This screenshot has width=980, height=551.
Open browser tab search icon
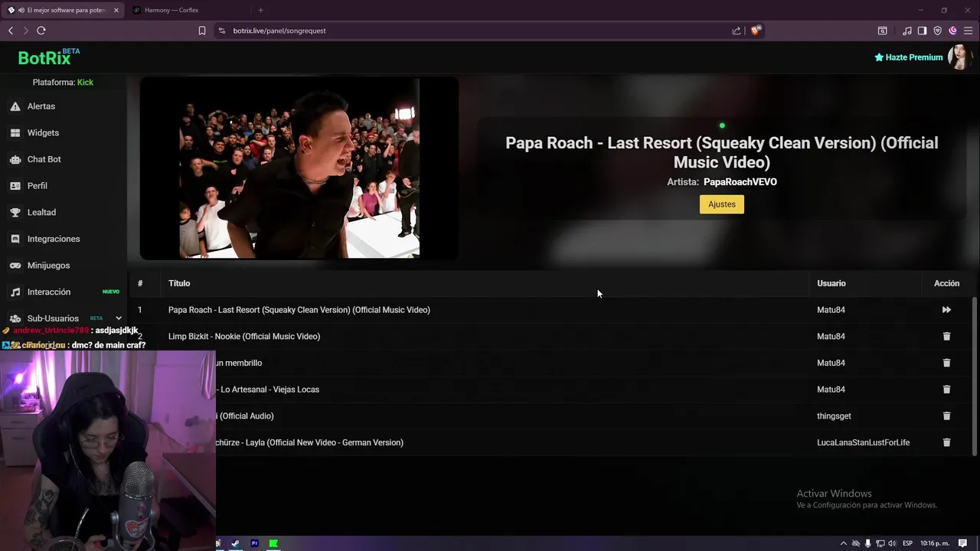(x=883, y=31)
